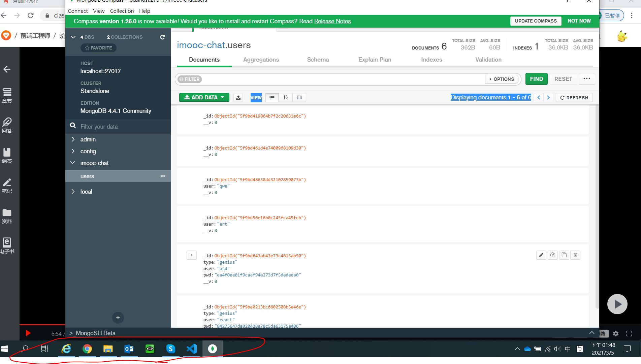Focus the sidebar "Filter your data" field
This screenshot has width=641, height=364.
[x=118, y=127]
